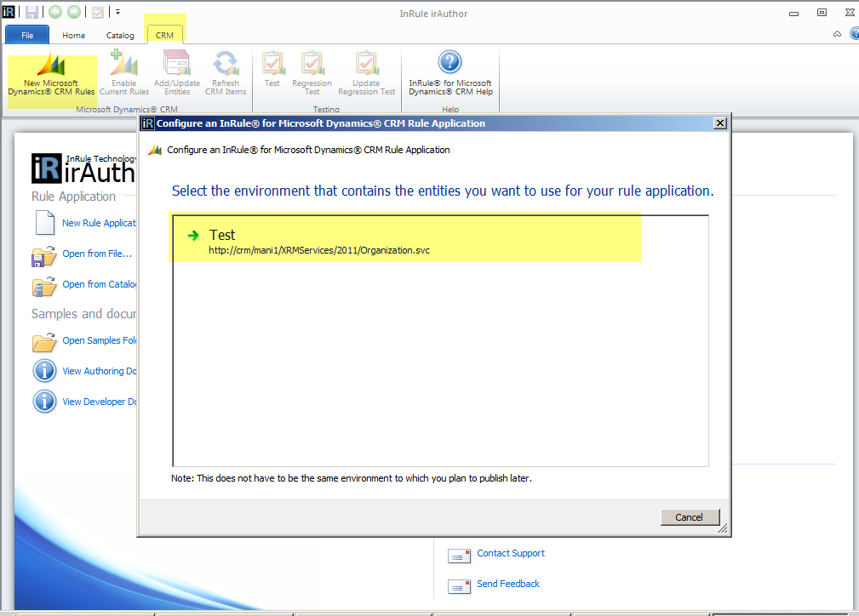Open the Samples Folder icon
The width and height of the screenshot is (859, 616).
(x=44, y=340)
